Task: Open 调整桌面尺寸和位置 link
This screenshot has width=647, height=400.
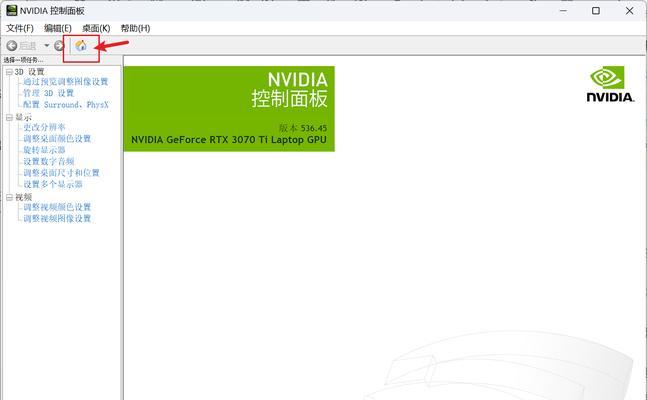Action: click(x=61, y=173)
